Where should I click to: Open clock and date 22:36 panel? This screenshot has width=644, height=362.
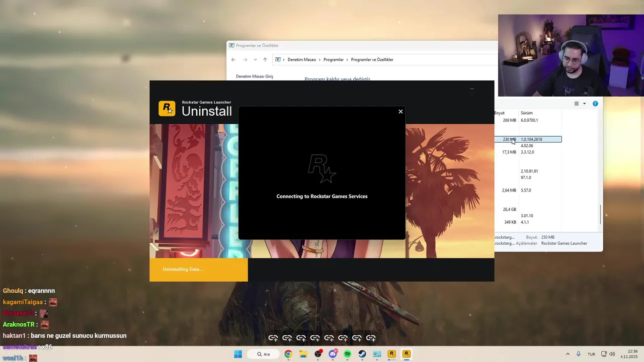point(629,354)
